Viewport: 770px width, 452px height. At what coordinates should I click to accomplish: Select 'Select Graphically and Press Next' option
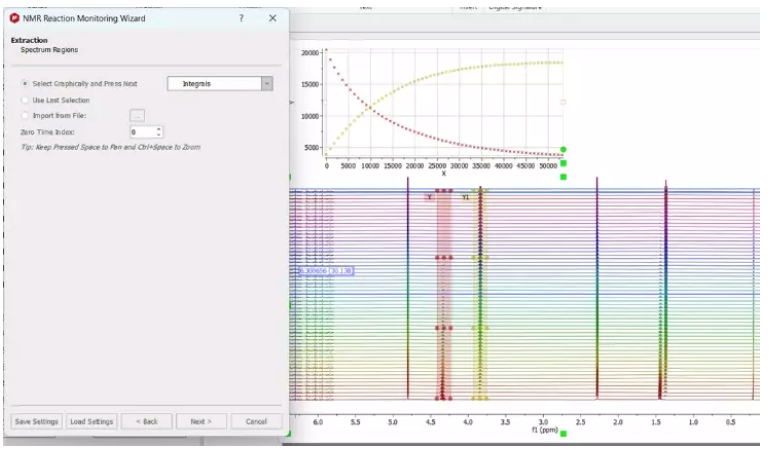pyautogui.click(x=25, y=84)
